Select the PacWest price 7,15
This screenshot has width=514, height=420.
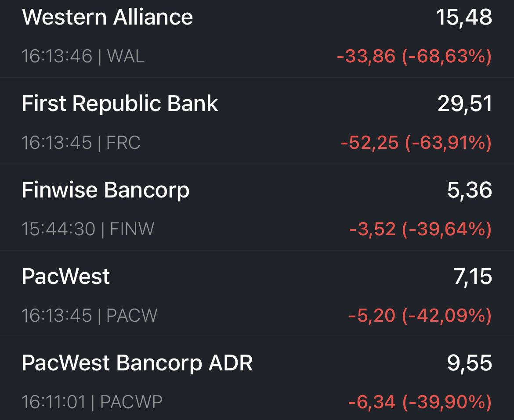[473, 276]
